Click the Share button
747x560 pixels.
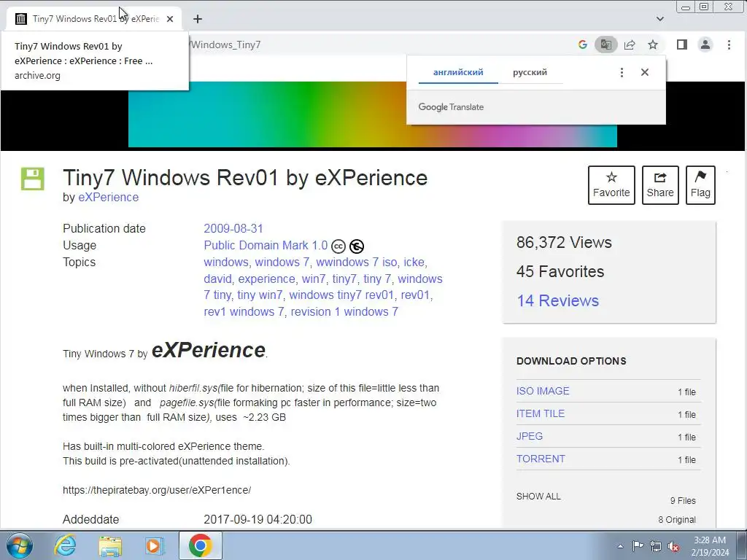[x=659, y=185]
